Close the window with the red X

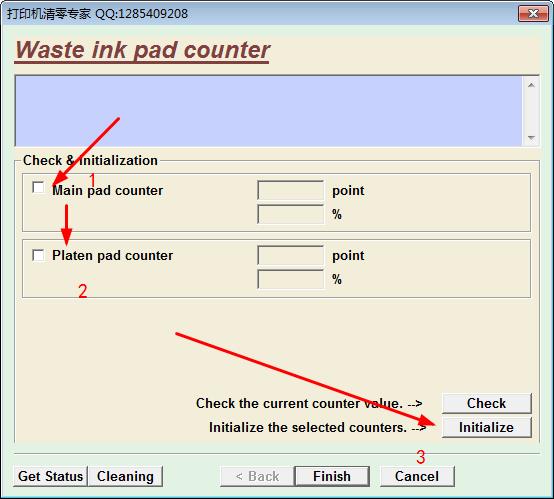pyautogui.click(x=533, y=14)
